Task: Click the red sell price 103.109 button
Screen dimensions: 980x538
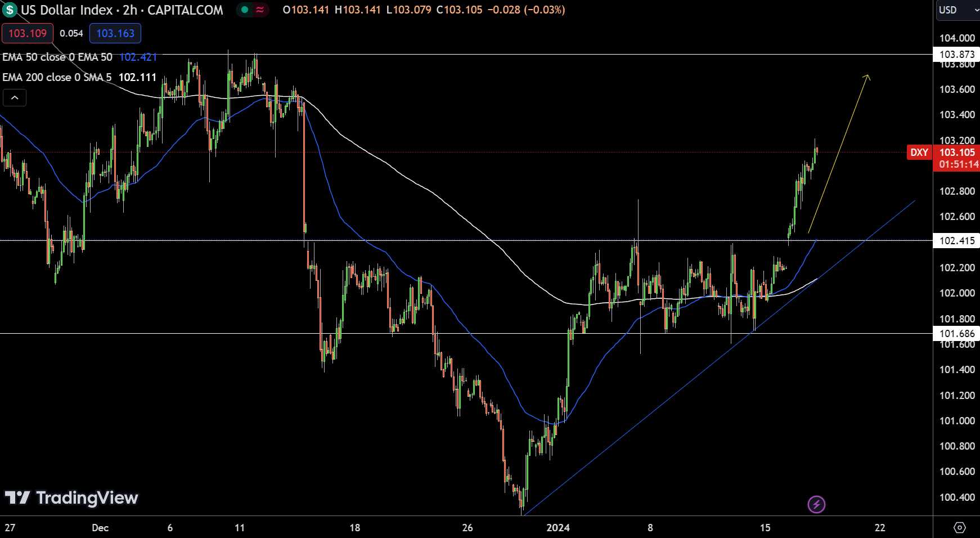Action: coord(28,33)
